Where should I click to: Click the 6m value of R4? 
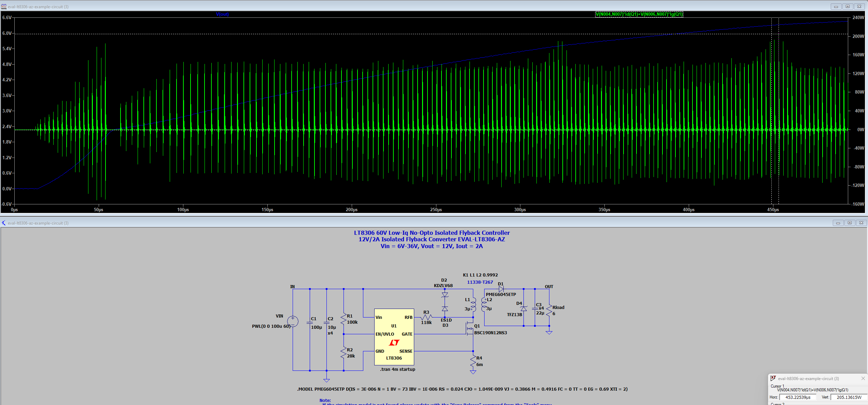(x=480, y=364)
